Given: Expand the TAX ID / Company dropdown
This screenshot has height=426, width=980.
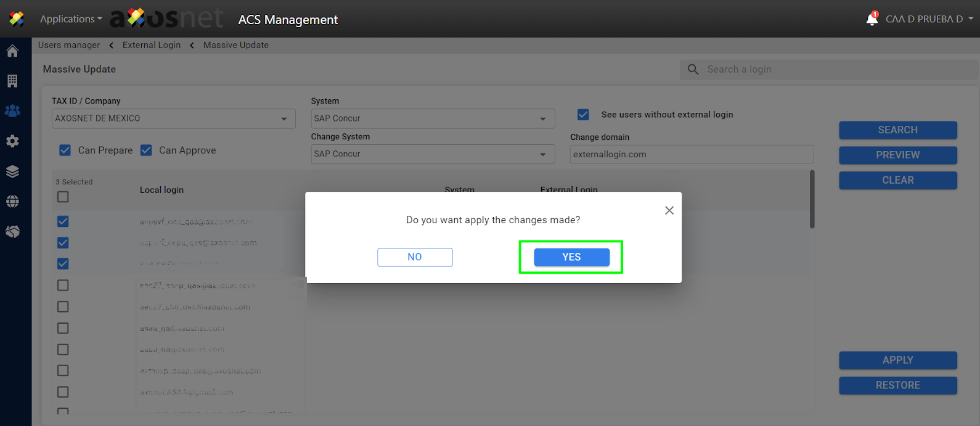Looking at the screenshot, I should [x=173, y=118].
